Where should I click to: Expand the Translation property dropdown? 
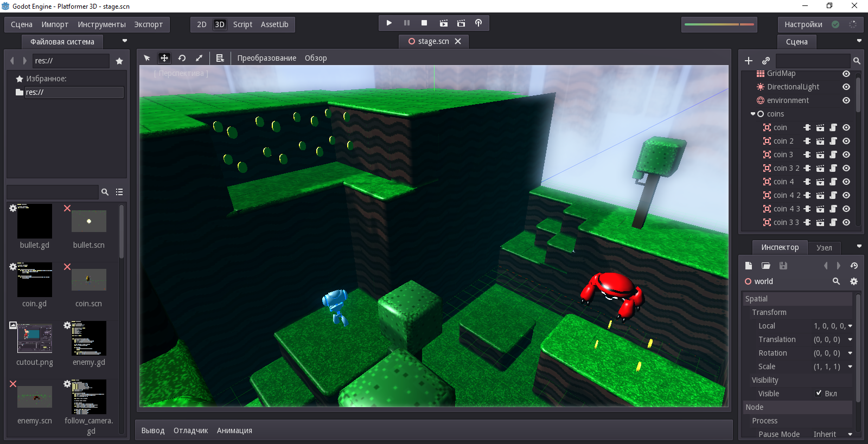pos(850,339)
